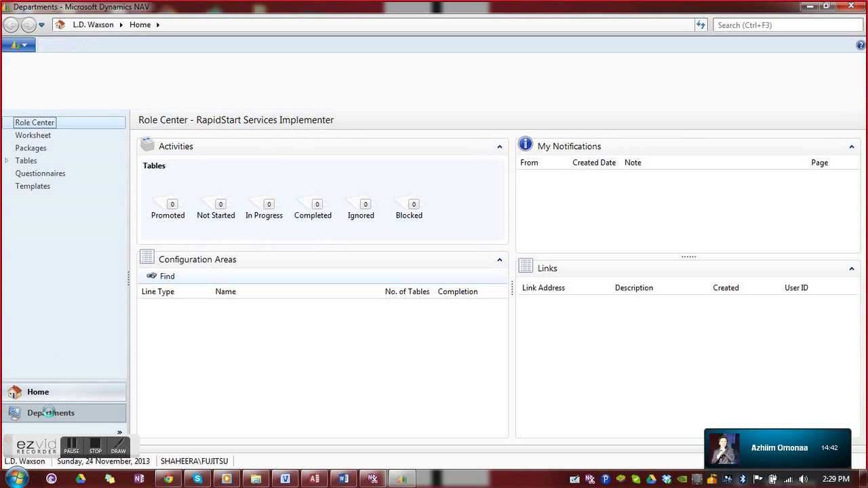Open Skype from the taskbar

coord(197,479)
